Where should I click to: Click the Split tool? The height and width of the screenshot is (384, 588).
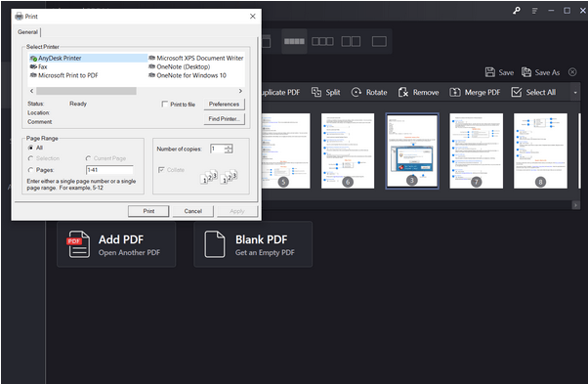coord(326,92)
